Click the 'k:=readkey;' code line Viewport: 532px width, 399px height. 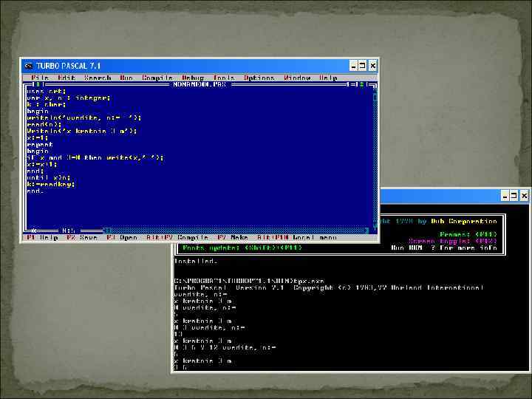point(51,184)
